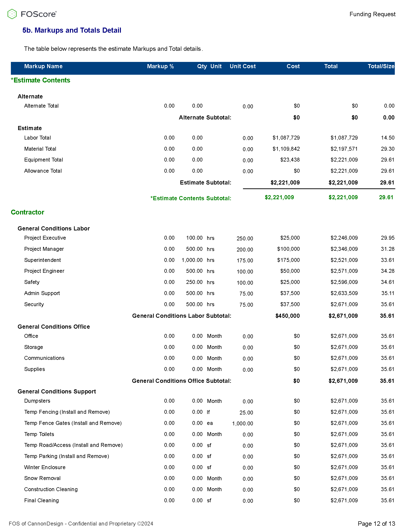Screen dimensions: 411x532
Task: Click the 'Office' row label
Action: point(31,336)
